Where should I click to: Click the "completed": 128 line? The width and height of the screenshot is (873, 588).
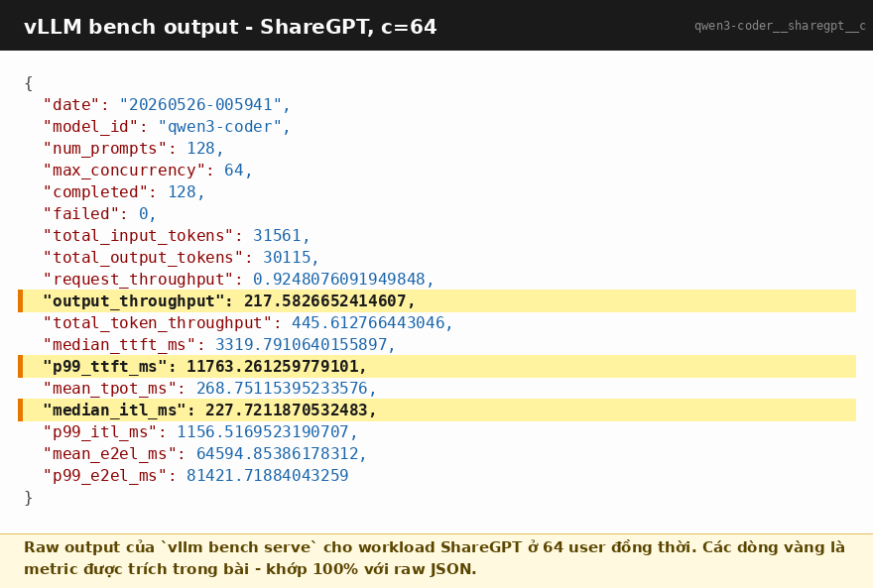(124, 191)
